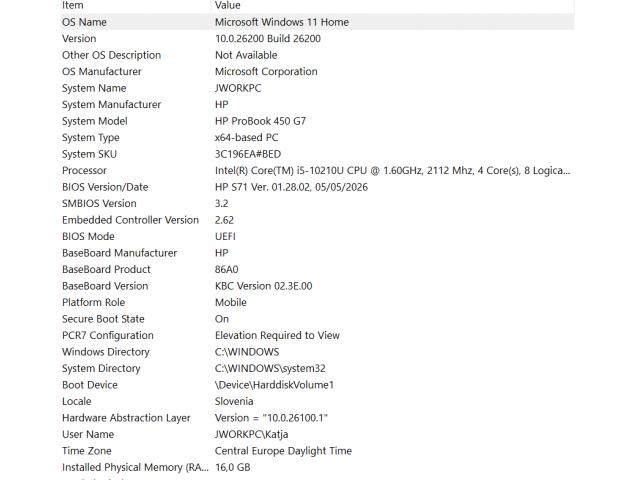Viewport: 640px width, 480px height.
Task: Select BIOS Version/Date label
Action: [105, 187]
